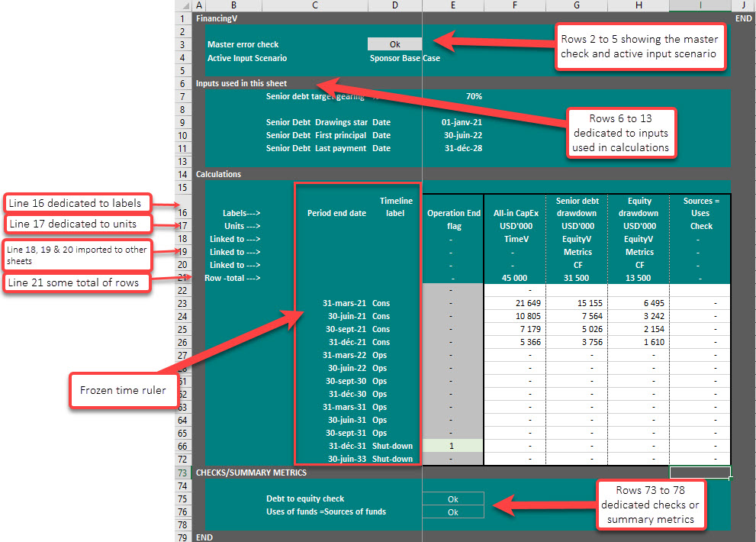Click the 'Calculations' section heading
Image resolution: width=756 pixels, height=542 pixels.
pos(218,174)
